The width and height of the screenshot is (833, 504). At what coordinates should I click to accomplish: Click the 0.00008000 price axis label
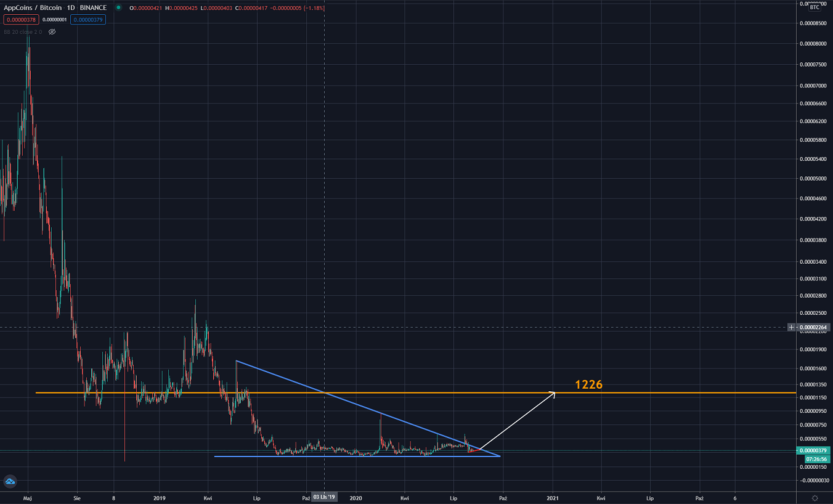click(813, 44)
